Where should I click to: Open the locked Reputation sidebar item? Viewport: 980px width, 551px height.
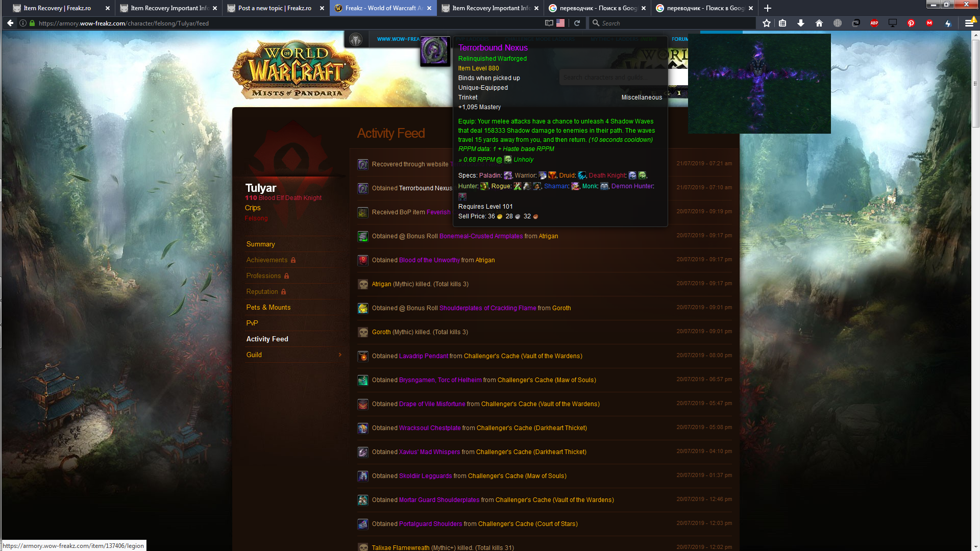click(266, 292)
